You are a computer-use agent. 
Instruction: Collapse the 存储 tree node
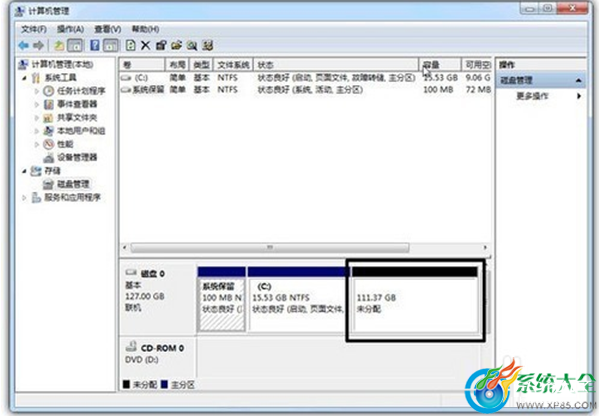click(x=24, y=171)
